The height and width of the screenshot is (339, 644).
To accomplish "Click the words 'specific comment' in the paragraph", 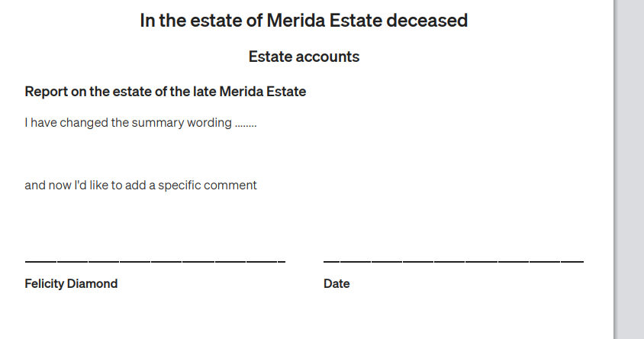I will tap(208, 186).
